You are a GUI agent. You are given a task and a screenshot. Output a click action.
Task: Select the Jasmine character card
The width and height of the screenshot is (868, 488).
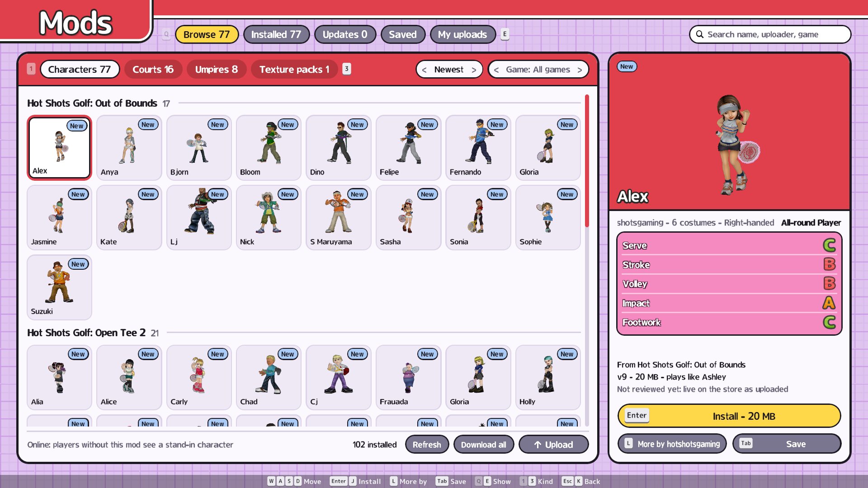(59, 217)
